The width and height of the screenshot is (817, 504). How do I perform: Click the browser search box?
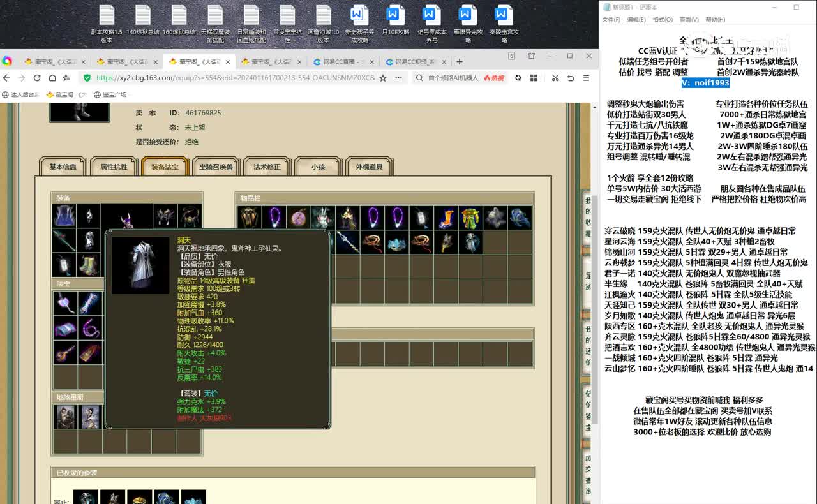[453, 78]
